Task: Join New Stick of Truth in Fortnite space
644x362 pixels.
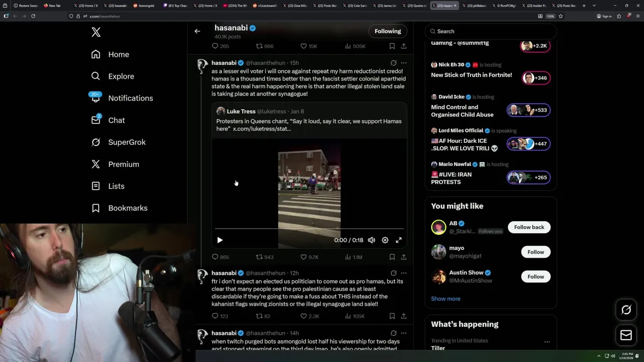Action: (535, 78)
